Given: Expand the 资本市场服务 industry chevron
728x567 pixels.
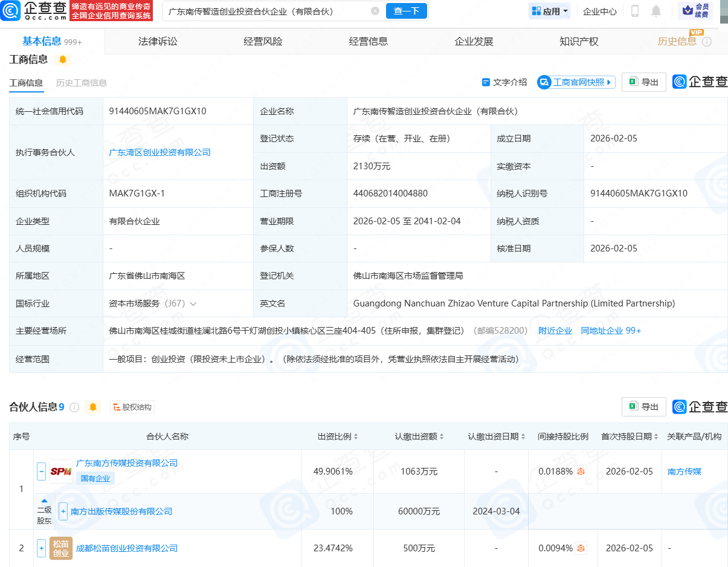Looking at the screenshot, I should 193,303.
